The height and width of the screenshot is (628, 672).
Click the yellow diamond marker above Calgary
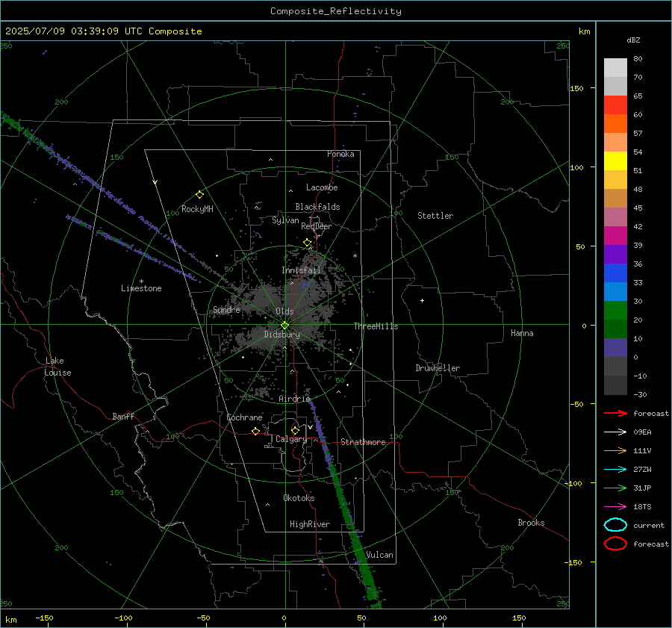coord(295,430)
